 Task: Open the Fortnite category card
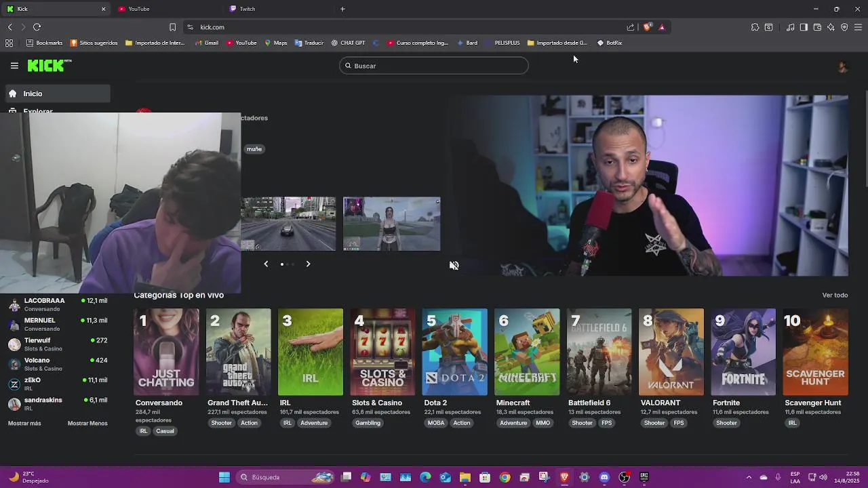[743, 352]
